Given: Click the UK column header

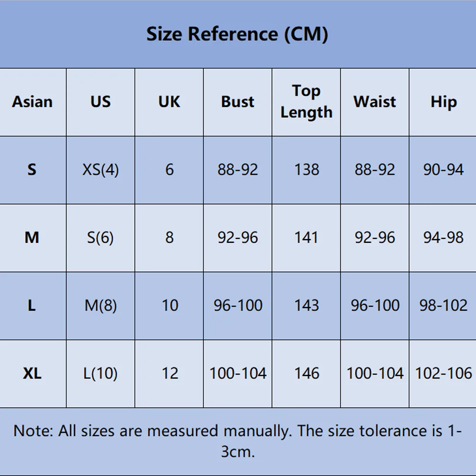Looking at the screenshot, I should pos(169,102).
